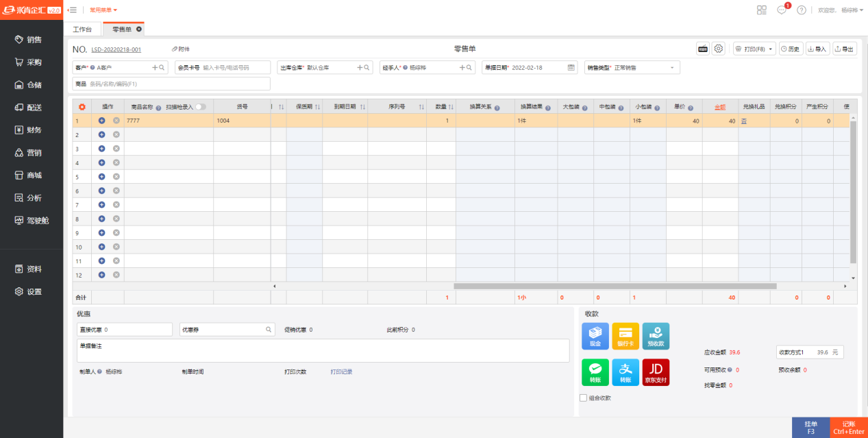Click the WeChat 转账 payment icon
The height and width of the screenshot is (438, 868).
(x=595, y=372)
